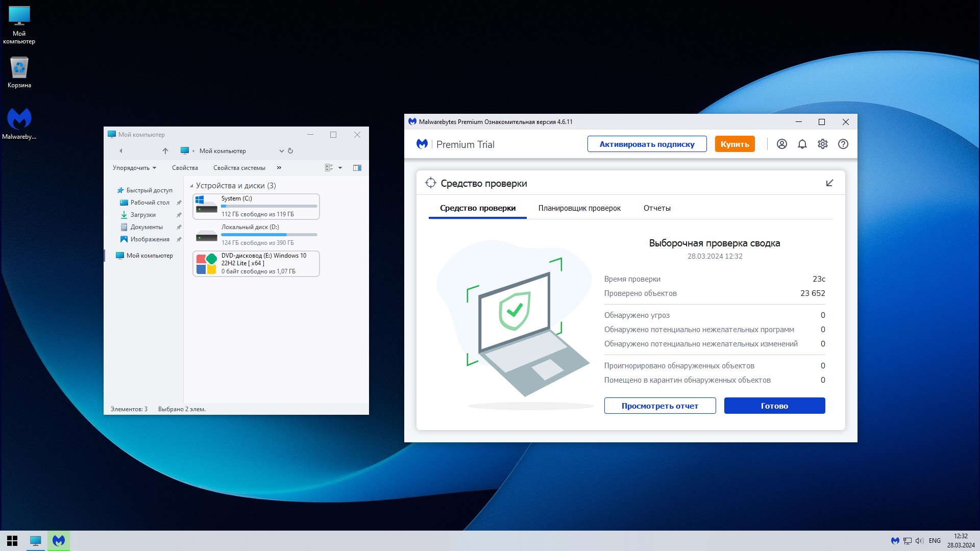Click the Купить button
980x551 pixels.
[x=734, y=144]
